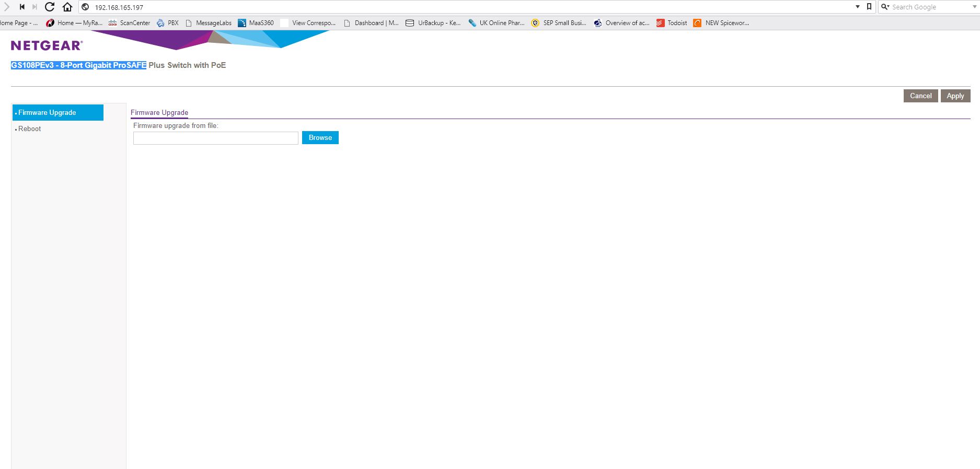Open the Todoist bookmark
The width and height of the screenshot is (980, 469).
point(672,23)
